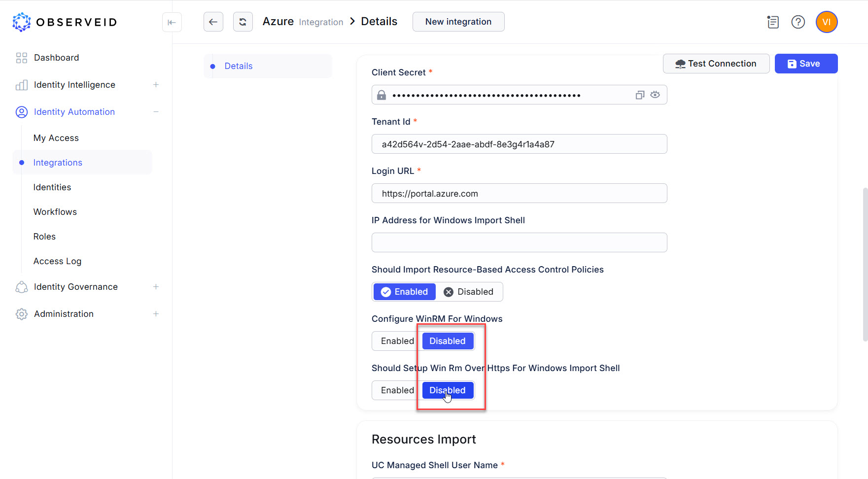Reveal Client Secret with eye icon
This screenshot has width=868, height=479.
click(x=655, y=95)
